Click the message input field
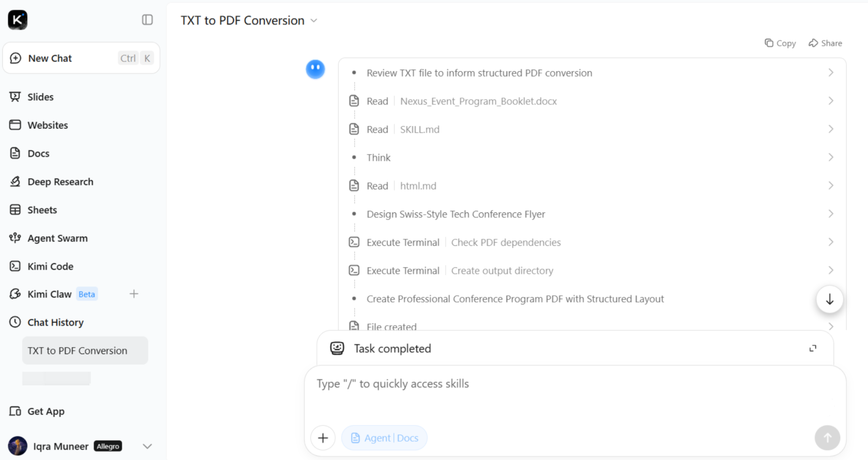 [575, 394]
